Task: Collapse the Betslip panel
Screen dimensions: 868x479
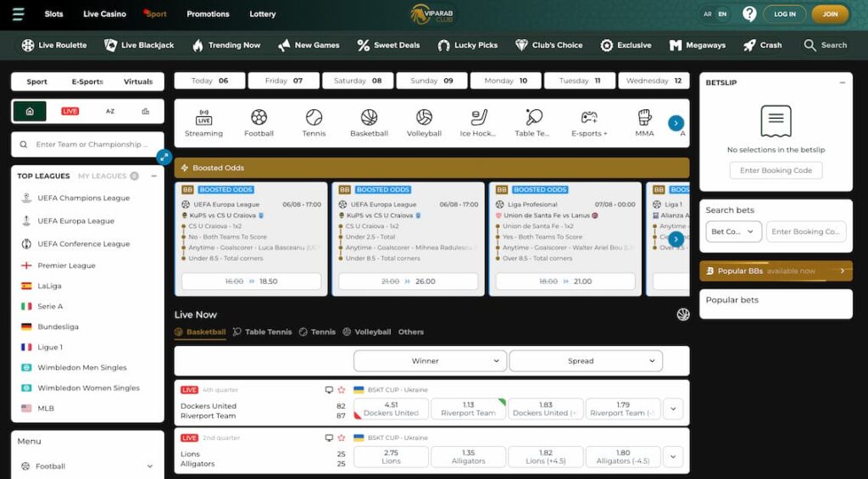Action: [843, 82]
